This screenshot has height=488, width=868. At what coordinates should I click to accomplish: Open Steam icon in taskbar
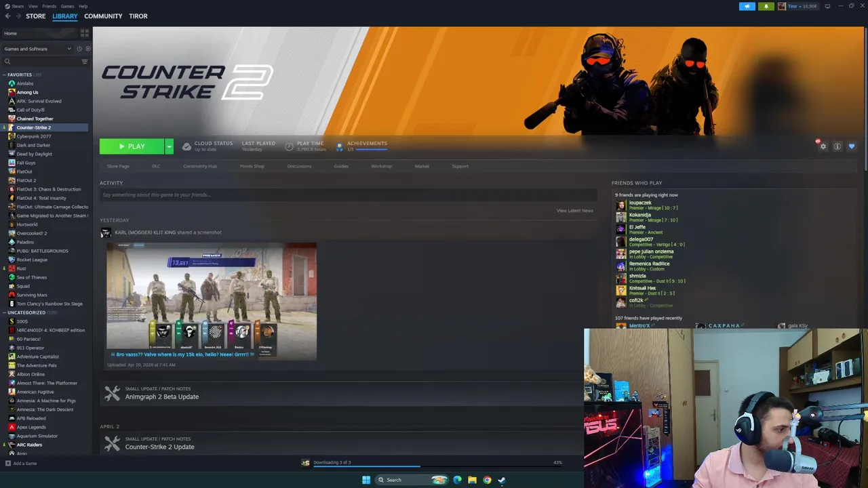point(502,480)
